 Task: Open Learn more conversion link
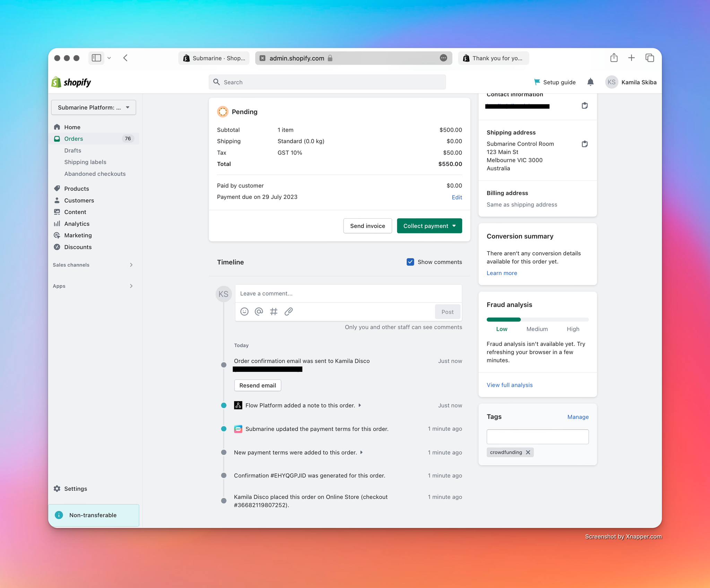pos(502,273)
